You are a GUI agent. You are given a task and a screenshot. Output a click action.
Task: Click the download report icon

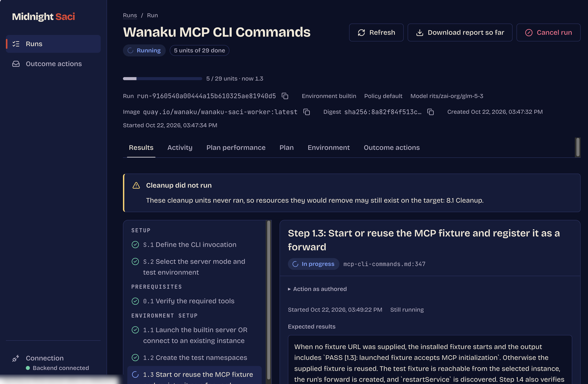coord(419,33)
